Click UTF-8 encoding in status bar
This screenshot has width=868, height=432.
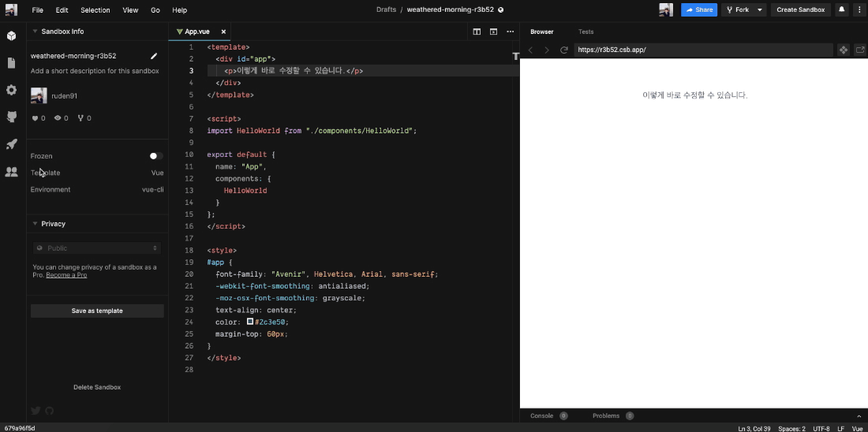coord(821,429)
